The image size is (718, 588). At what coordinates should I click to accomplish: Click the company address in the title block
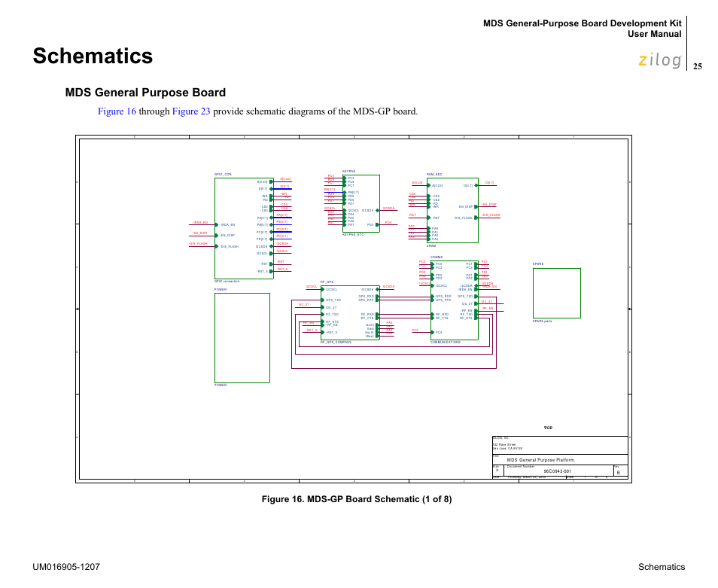[507, 446]
